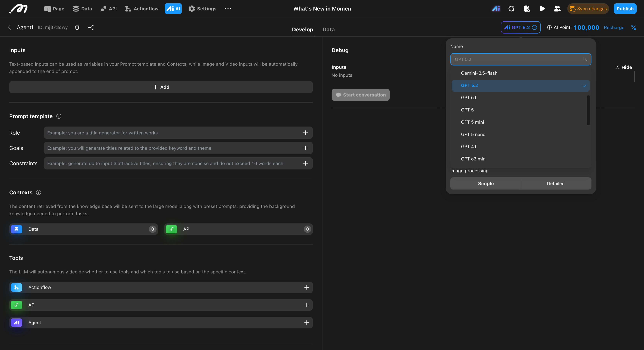This screenshot has width=644, height=350.
Task: Select Detailed image processing option
Action: (556, 183)
